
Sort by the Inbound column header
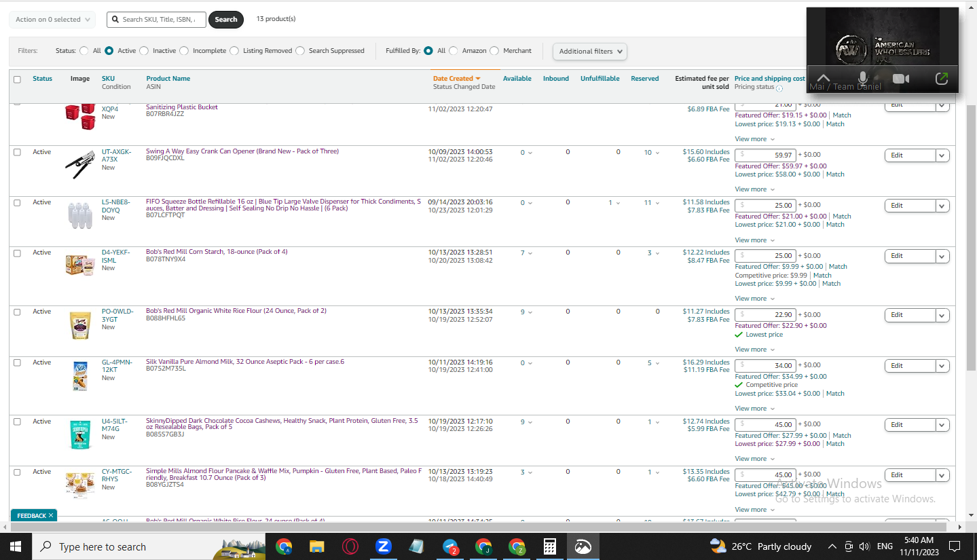coord(556,79)
